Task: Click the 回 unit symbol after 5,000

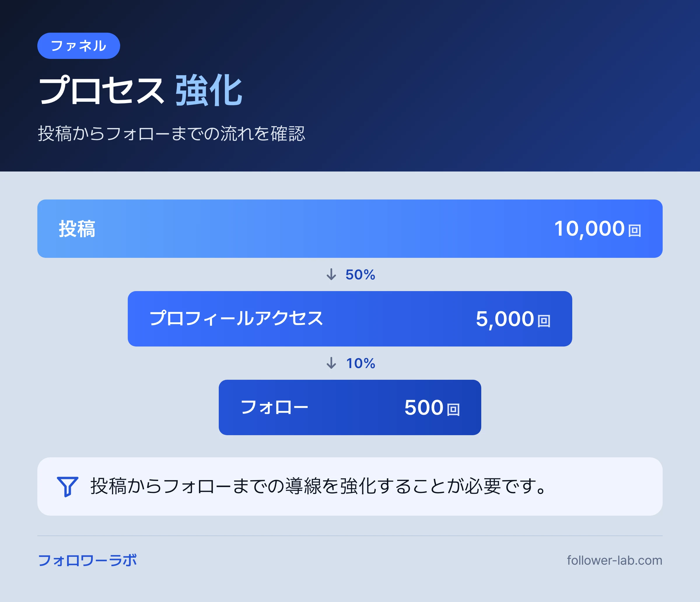Action: coord(544,321)
